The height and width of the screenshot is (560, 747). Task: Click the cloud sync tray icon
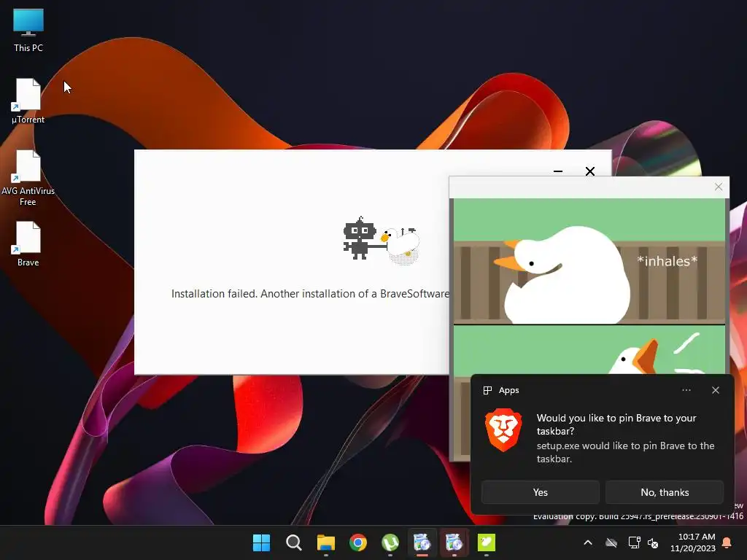coord(611,542)
